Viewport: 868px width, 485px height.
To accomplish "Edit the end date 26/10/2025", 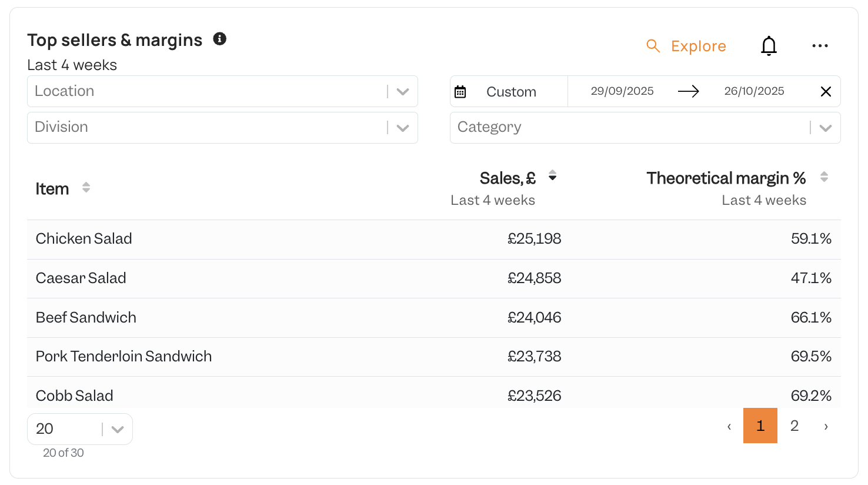I will coord(755,91).
